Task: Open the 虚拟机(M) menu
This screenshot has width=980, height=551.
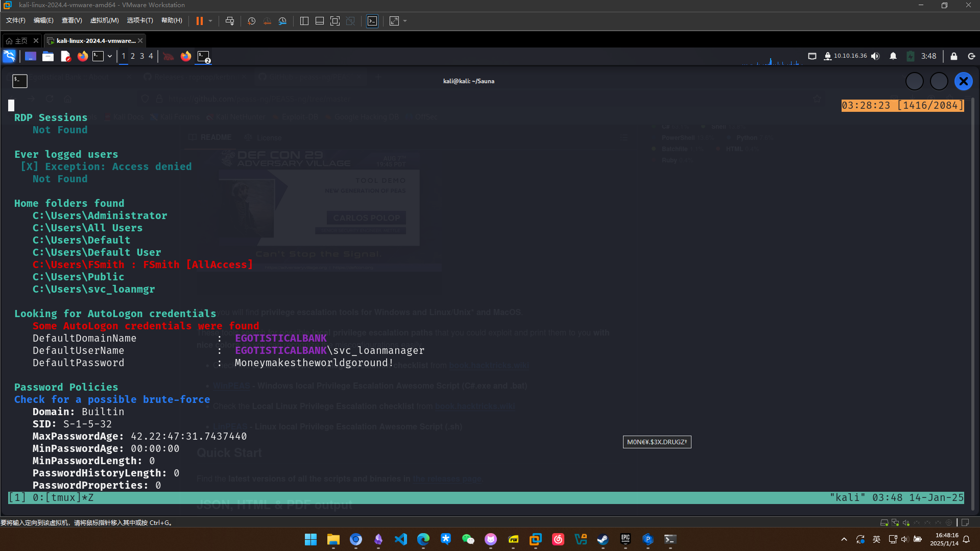Action: coord(104,20)
